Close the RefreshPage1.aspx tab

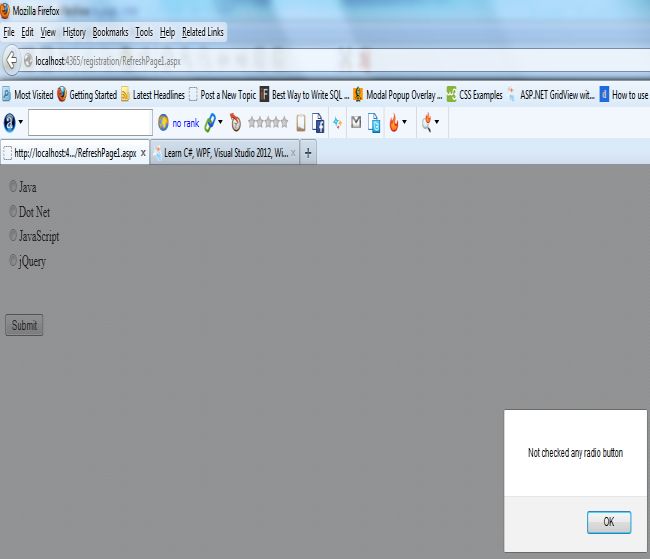point(143,153)
